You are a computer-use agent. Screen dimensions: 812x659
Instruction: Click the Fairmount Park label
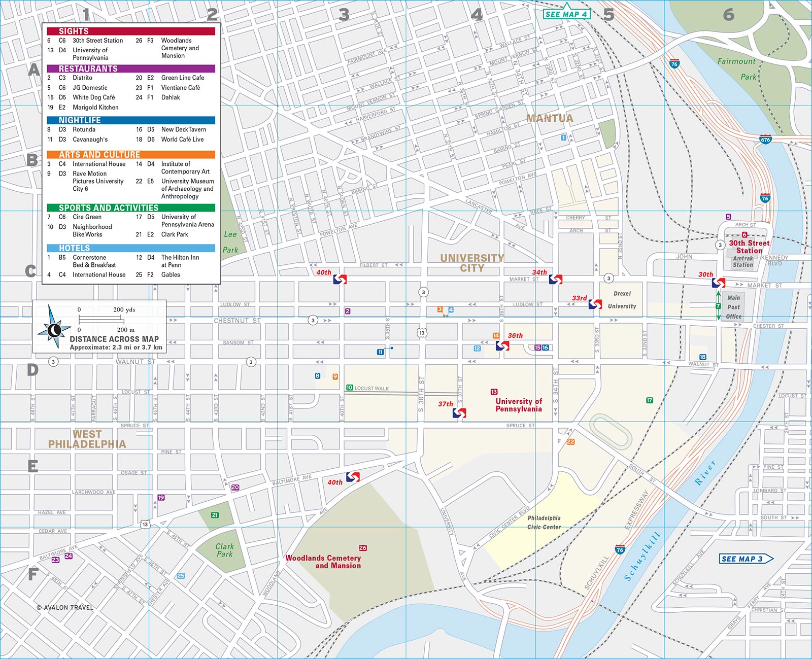click(737, 69)
